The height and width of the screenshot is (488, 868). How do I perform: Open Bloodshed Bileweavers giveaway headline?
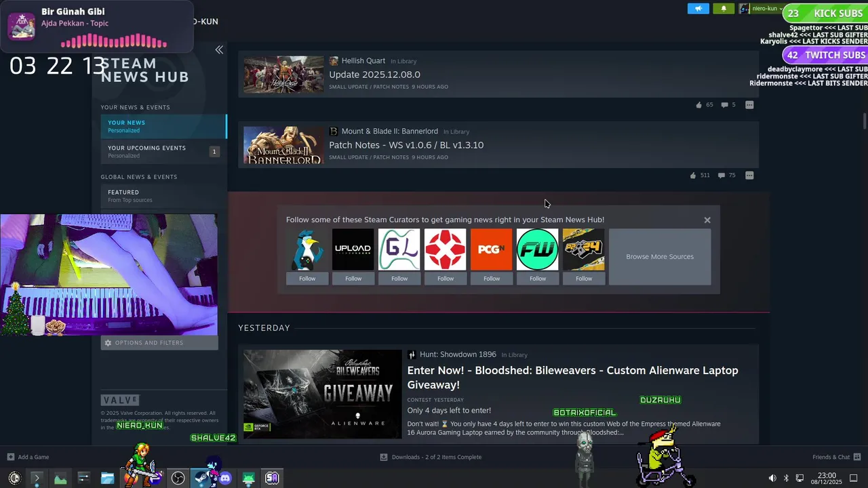click(572, 378)
